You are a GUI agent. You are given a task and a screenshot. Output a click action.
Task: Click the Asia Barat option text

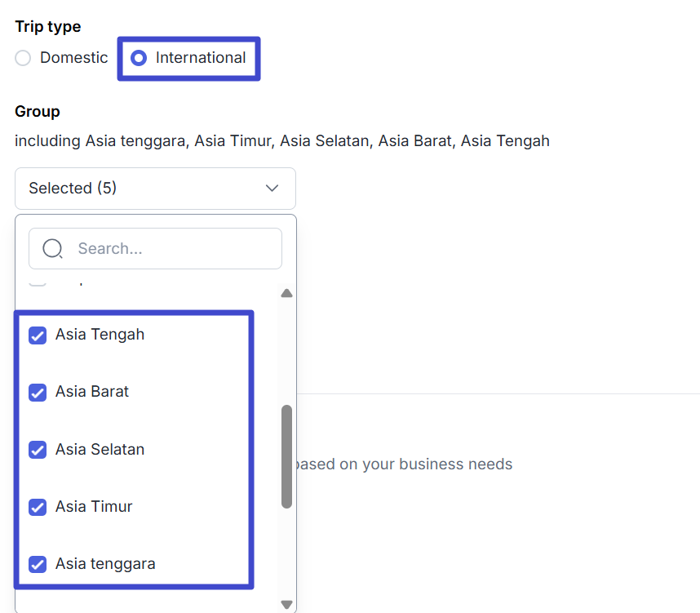pos(92,392)
